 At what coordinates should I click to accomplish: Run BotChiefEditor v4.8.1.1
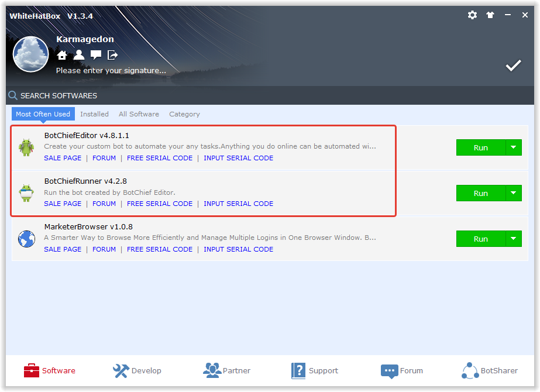click(480, 147)
